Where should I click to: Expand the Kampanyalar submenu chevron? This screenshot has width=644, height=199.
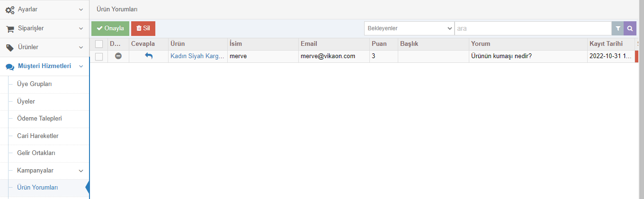(x=81, y=171)
